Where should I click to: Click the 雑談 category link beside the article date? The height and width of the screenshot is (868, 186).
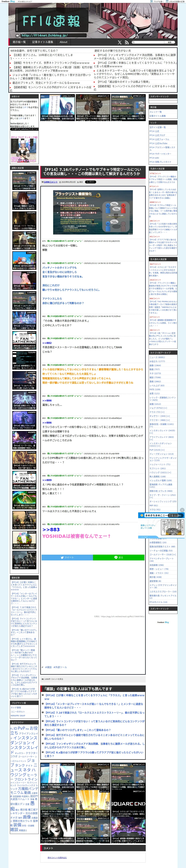point(81,182)
